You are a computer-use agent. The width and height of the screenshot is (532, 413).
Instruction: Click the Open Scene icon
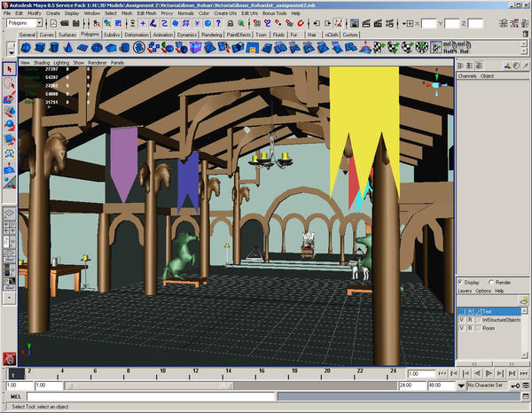point(65,23)
